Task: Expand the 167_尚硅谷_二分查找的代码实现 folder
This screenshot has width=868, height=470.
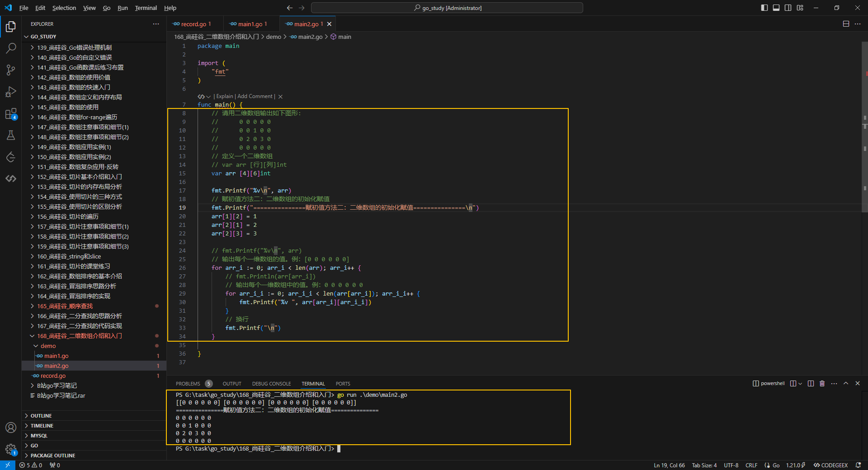Action: click(x=79, y=326)
